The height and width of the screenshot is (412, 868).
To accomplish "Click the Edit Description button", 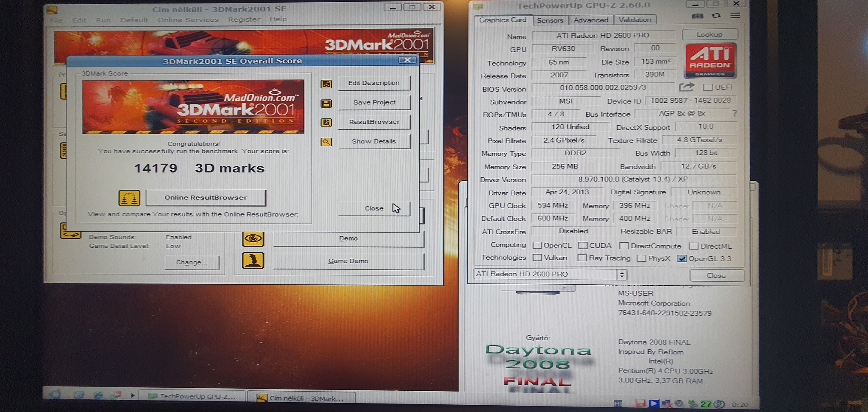I will click(x=374, y=83).
